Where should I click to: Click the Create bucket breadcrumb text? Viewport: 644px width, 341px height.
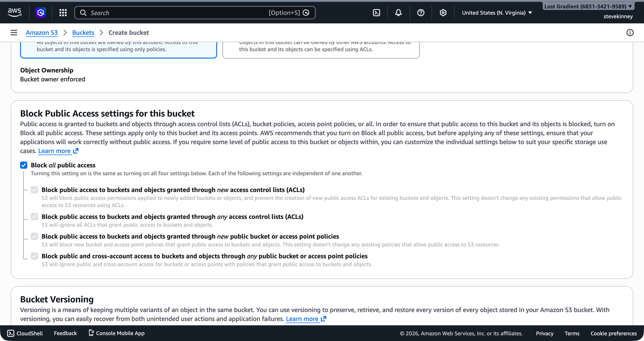tap(129, 33)
